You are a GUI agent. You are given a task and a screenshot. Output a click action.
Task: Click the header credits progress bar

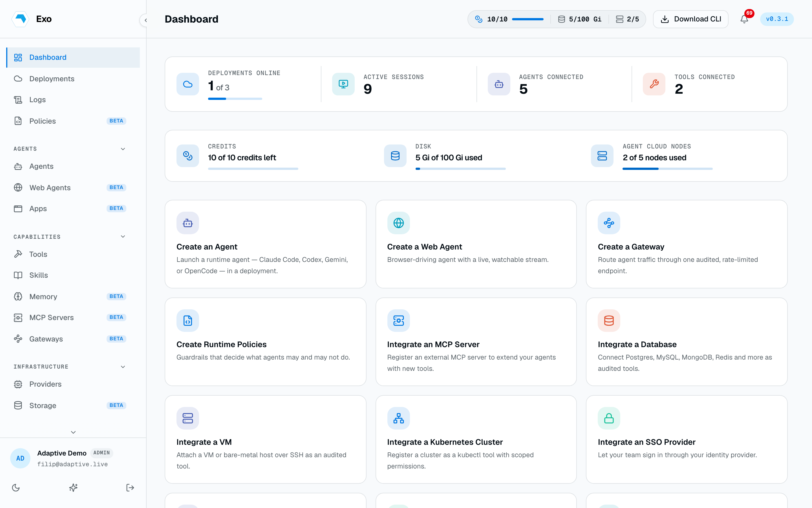(x=528, y=19)
